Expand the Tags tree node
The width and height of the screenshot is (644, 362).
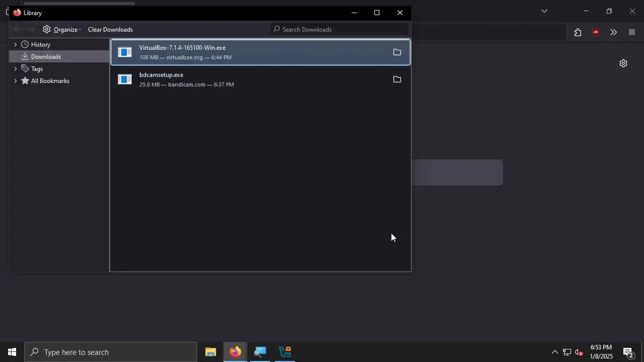(15, 69)
